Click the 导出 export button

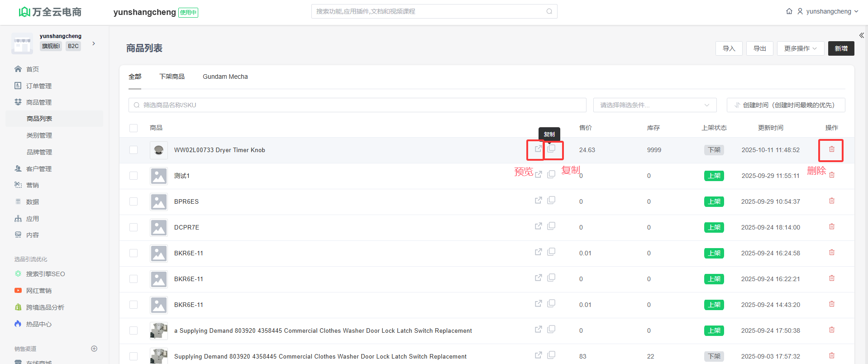[759, 48]
